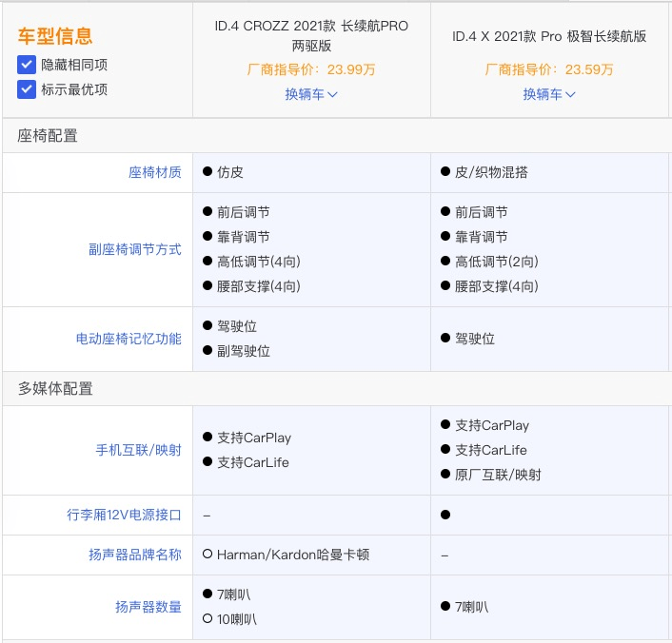The width and height of the screenshot is (672, 643).
Task: Open 换辆车 dropdown under ID.4 X
Action: [549, 94]
